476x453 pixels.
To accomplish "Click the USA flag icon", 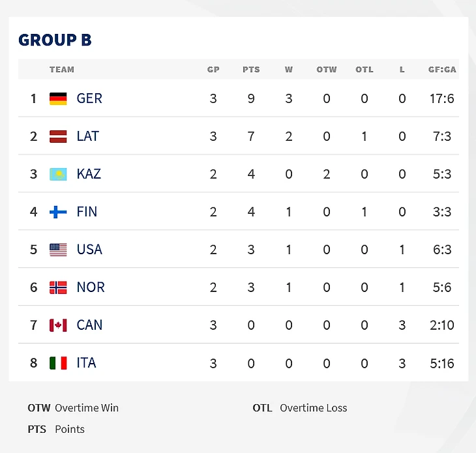I will pyautogui.click(x=58, y=250).
